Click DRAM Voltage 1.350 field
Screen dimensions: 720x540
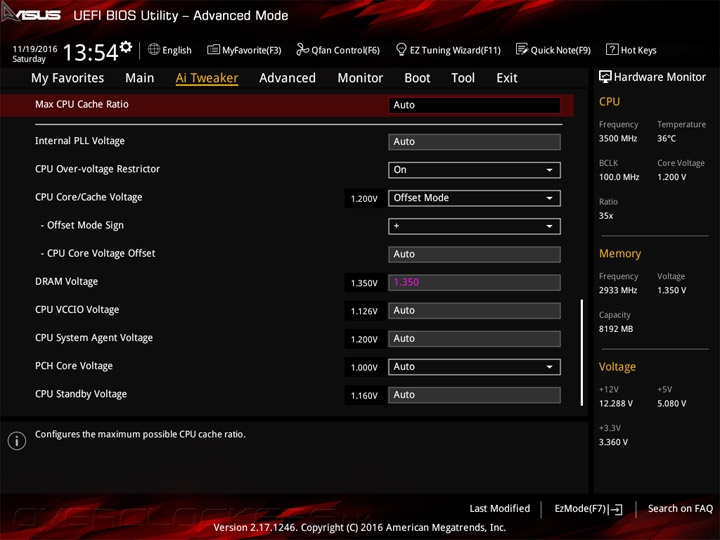pyautogui.click(x=474, y=282)
